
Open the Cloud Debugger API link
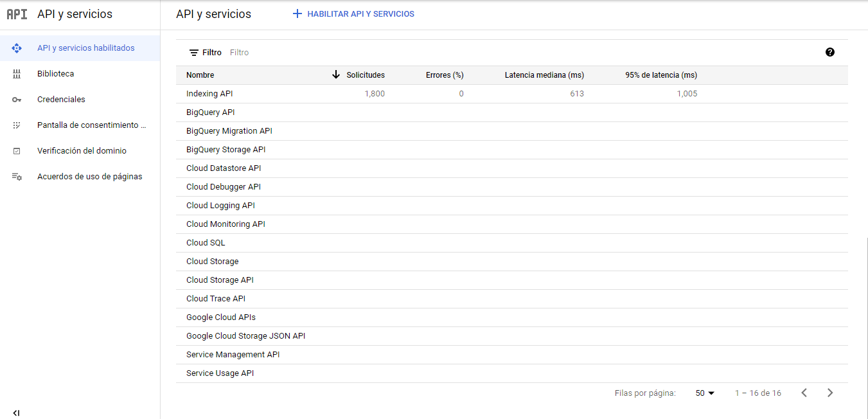[224, 187]
